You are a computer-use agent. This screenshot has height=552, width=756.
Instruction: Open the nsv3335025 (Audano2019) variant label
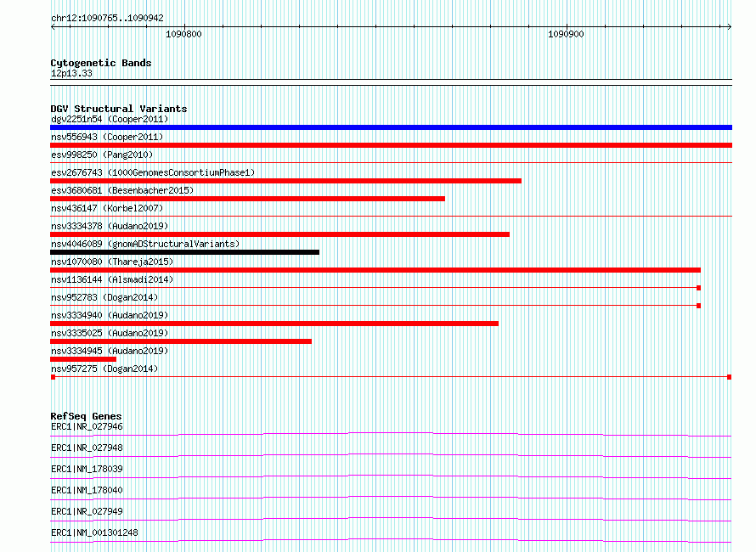[x=110, y=333]
